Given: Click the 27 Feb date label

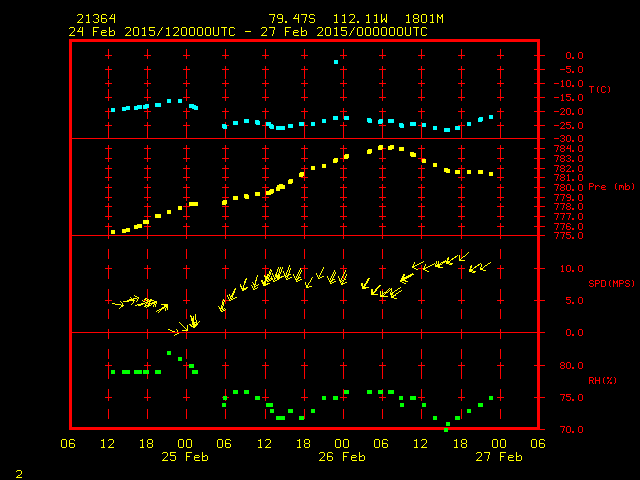Looking at the screenshot, I should (499, 457).
